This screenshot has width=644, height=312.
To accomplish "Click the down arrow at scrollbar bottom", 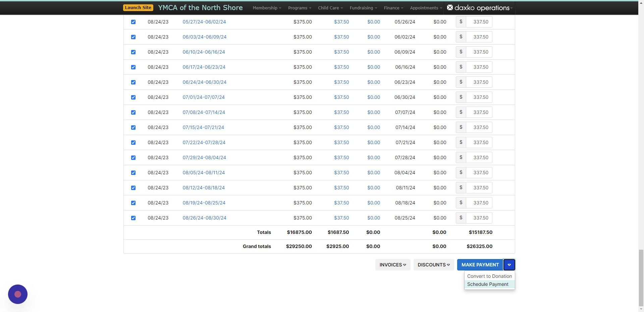I will tap(641, 309).
